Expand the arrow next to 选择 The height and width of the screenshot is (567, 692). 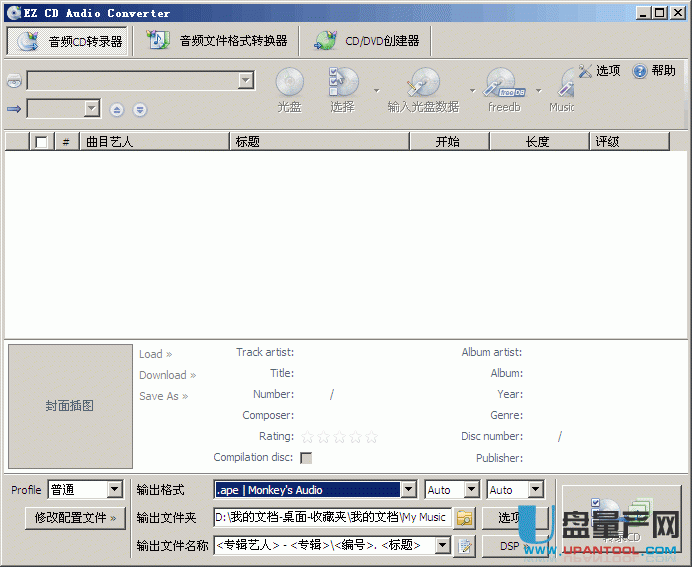(x=376, y=90)
